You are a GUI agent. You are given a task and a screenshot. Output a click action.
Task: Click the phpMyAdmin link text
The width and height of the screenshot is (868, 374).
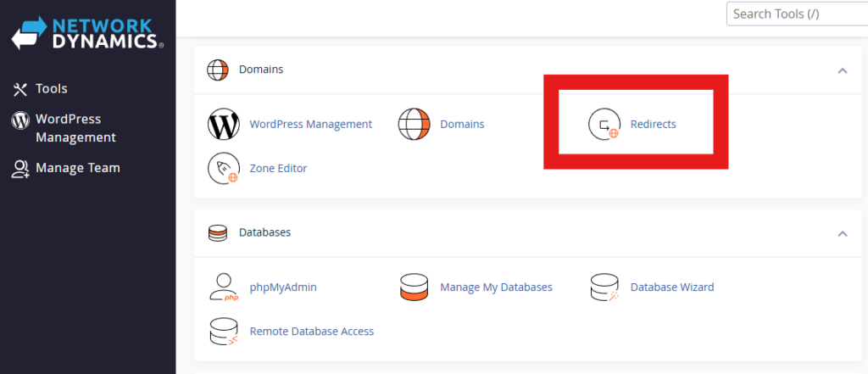coord(282,287)
